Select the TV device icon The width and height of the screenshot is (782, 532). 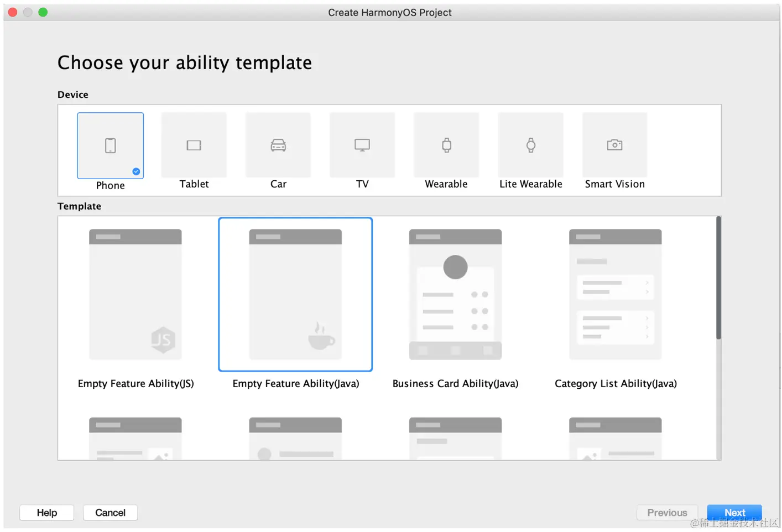pos(362,145)
